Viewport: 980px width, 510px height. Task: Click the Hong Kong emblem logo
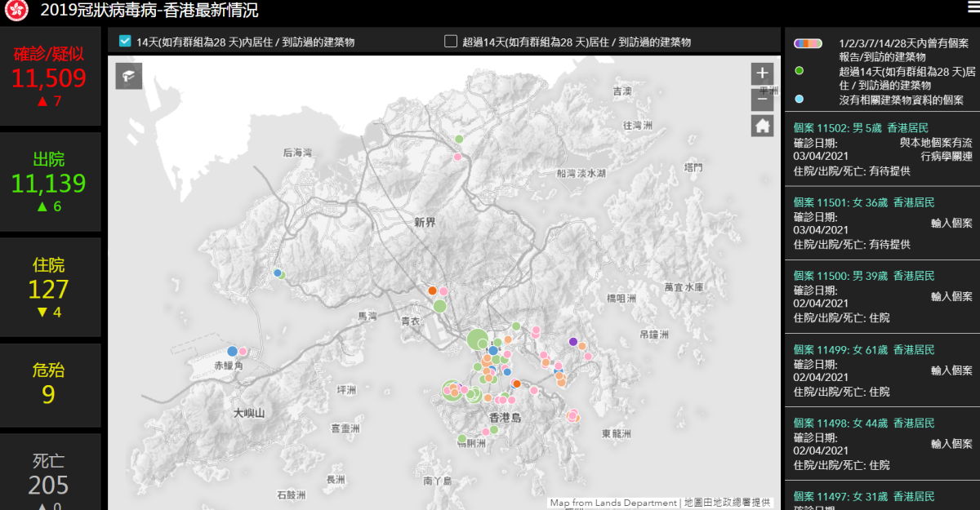(16, 11)
